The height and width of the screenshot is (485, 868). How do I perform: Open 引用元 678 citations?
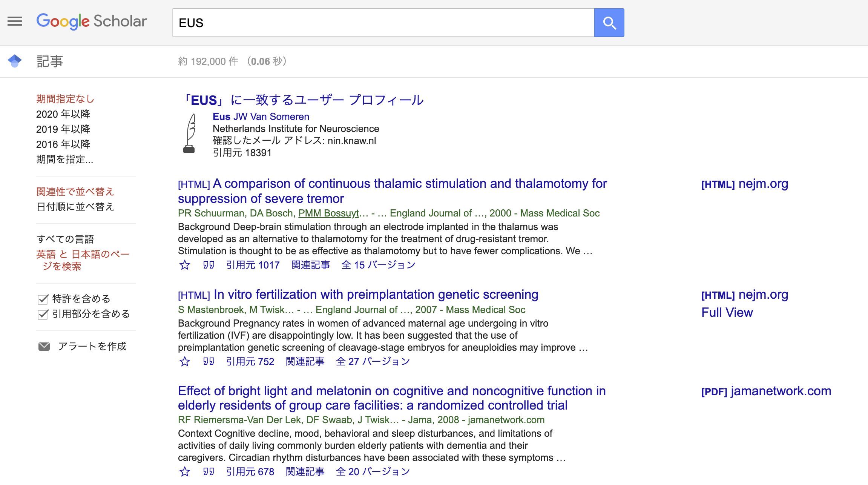(250, 472)
